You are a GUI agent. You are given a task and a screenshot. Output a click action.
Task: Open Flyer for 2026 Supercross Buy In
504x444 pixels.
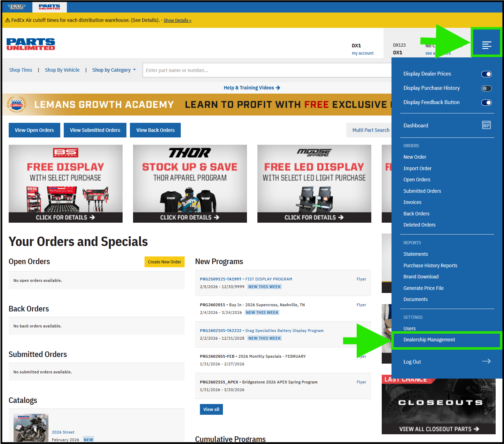[361, 305]
